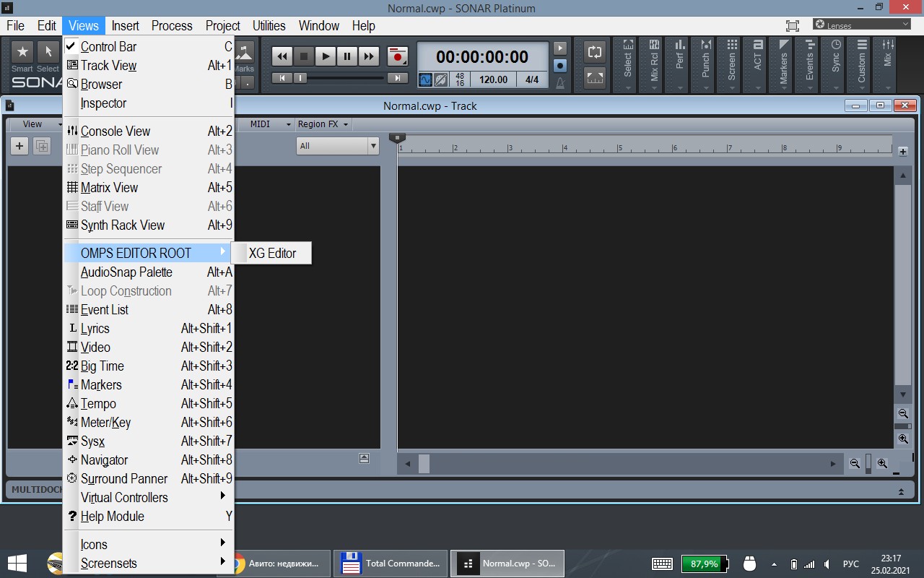Switch to Total Commander in taskbar
924x578 pixels.
click(x=391, y=563)
